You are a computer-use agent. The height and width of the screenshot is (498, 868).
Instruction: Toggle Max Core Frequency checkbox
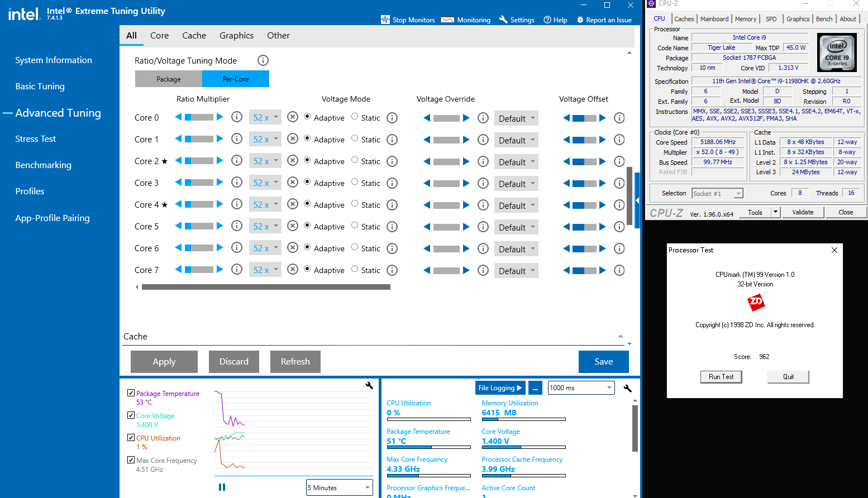131,460
